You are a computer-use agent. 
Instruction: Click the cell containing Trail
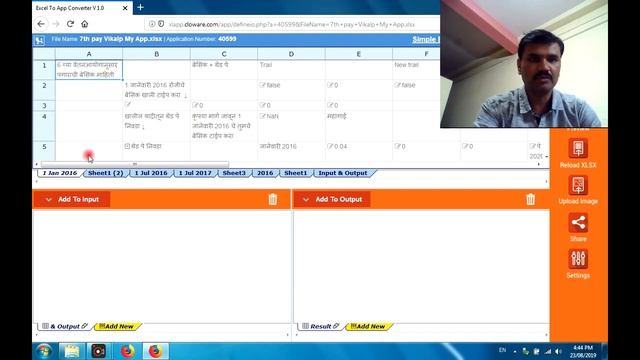[291, 70]
